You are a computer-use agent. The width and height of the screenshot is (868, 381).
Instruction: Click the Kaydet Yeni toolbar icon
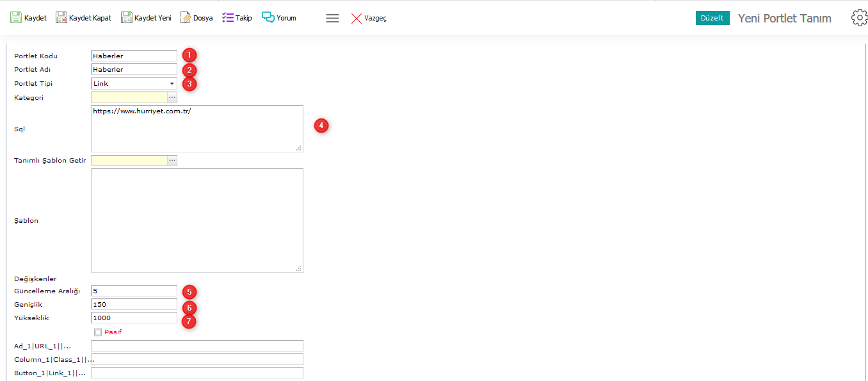click(127, 18)
